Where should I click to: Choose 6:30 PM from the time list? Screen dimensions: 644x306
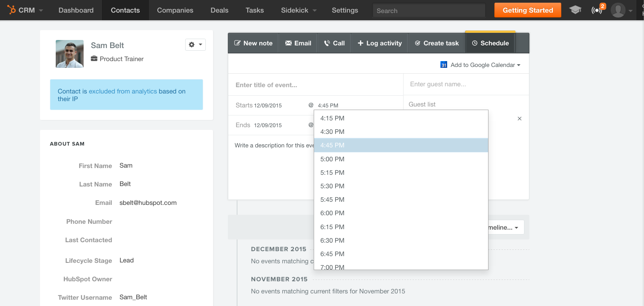[401, 240]
